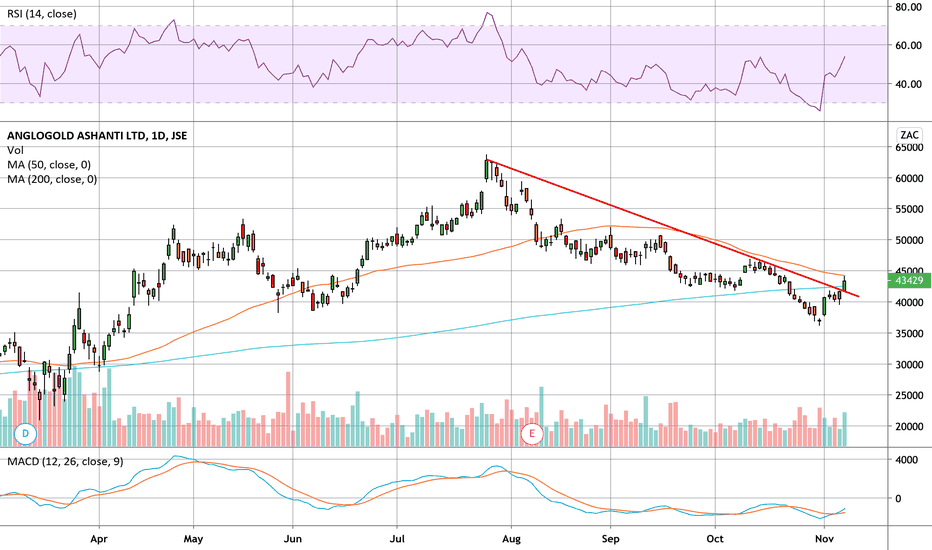This screenshot has height=550, width=932.
Task: Click the 0 MACD axis value
Action: coord(898,499)
